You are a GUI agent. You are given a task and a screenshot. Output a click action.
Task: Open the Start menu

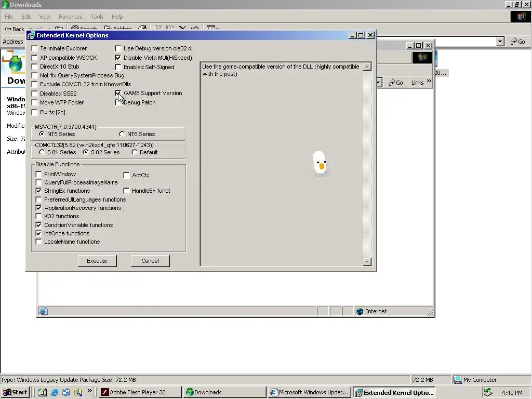pyautogui.click(x=15, y=392)
